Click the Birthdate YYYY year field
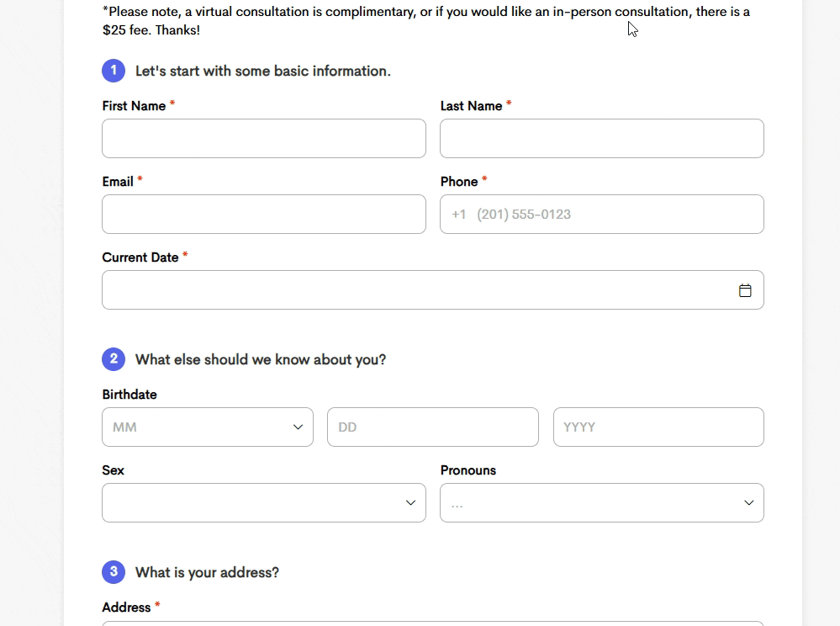Screen dimensions: 840x626 tap(658, 427)
